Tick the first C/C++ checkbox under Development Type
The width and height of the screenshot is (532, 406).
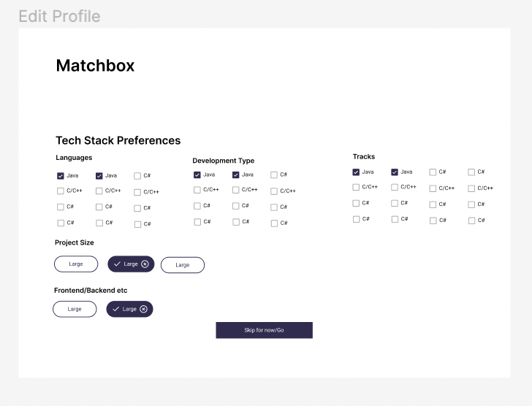(x=197, y=190)
